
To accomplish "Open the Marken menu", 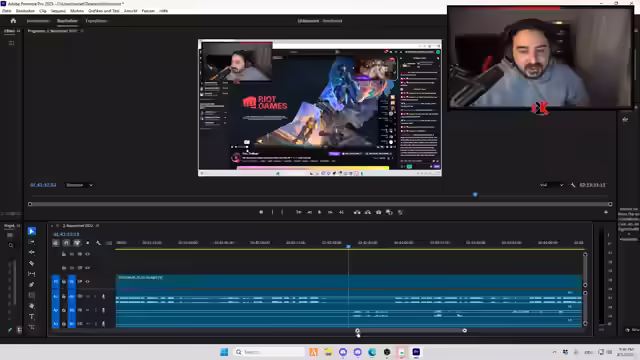I will point(77,11).
